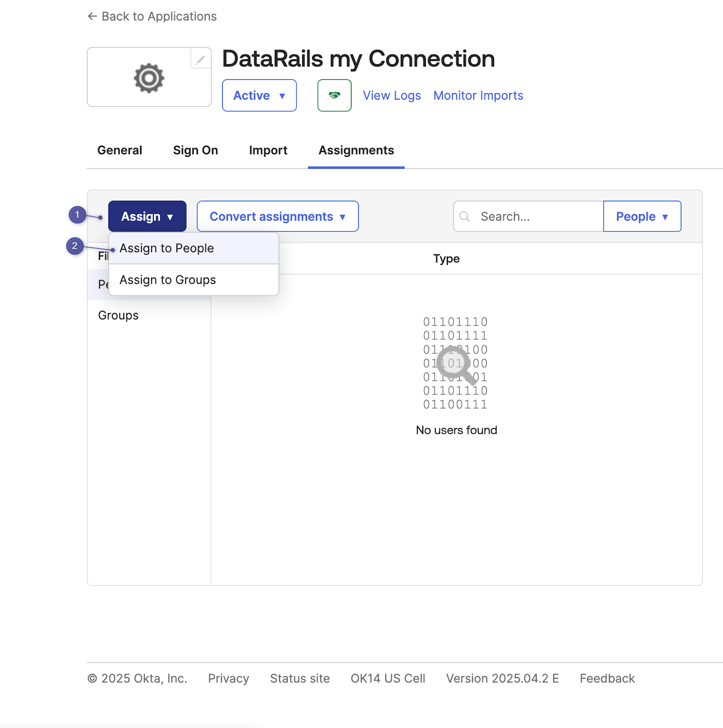The height and width of the screenshot is (728, 723).
Task: Click the step 2 annotation marker
Action: (75, 246)
